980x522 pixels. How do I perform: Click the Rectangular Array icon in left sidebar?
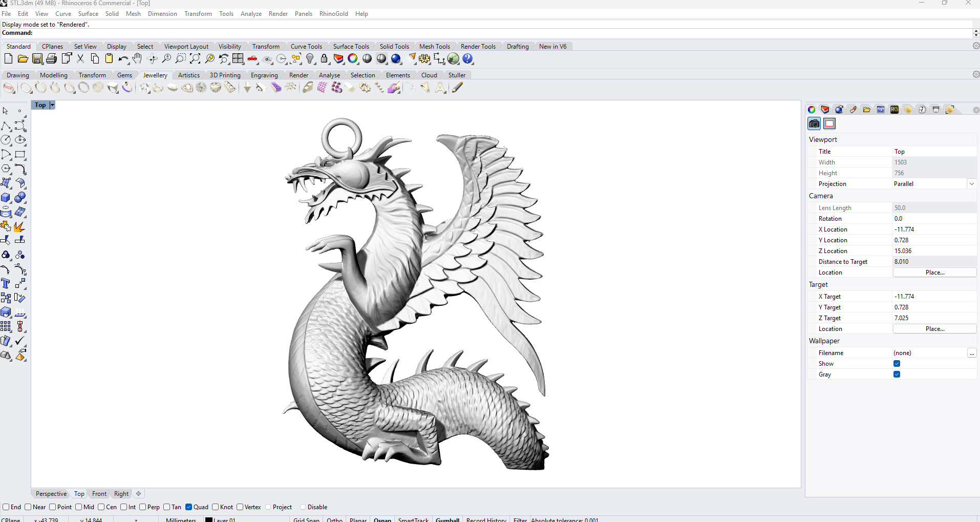6,326
